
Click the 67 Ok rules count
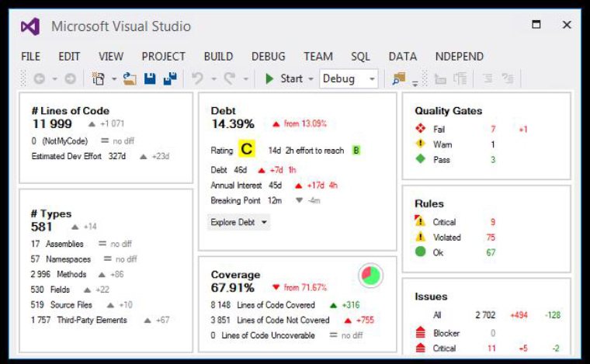point(491,252)
